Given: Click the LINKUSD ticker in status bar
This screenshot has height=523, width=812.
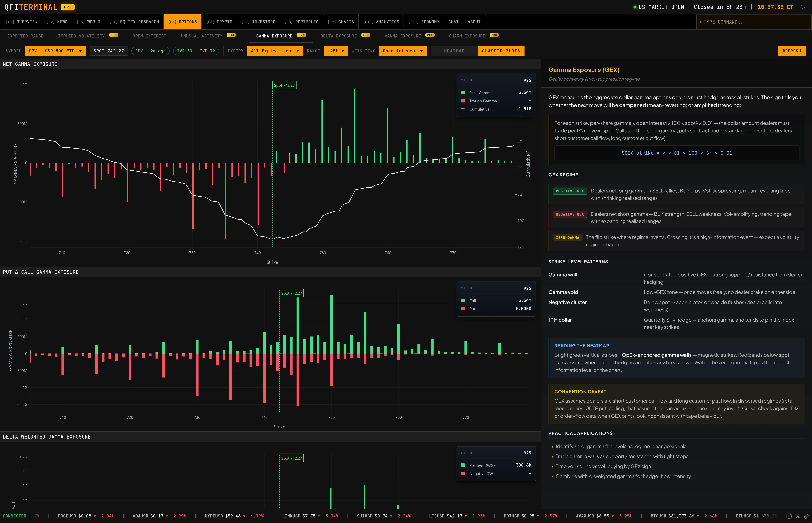Looking at the screenshot, I should (310, 516).
